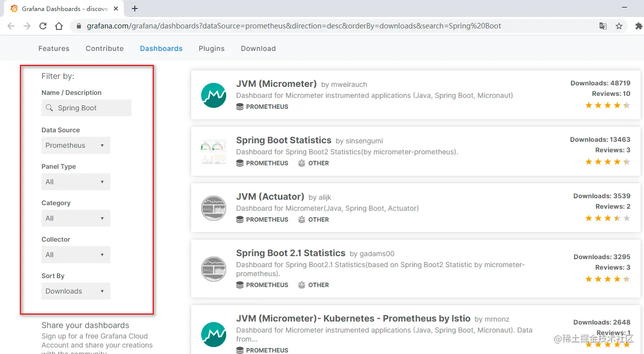The width and height of the screenshot is (644, 354).
Task: Click the JVM Kubernetes Istio dashboard logo
Action: click(x=214, y=334)
